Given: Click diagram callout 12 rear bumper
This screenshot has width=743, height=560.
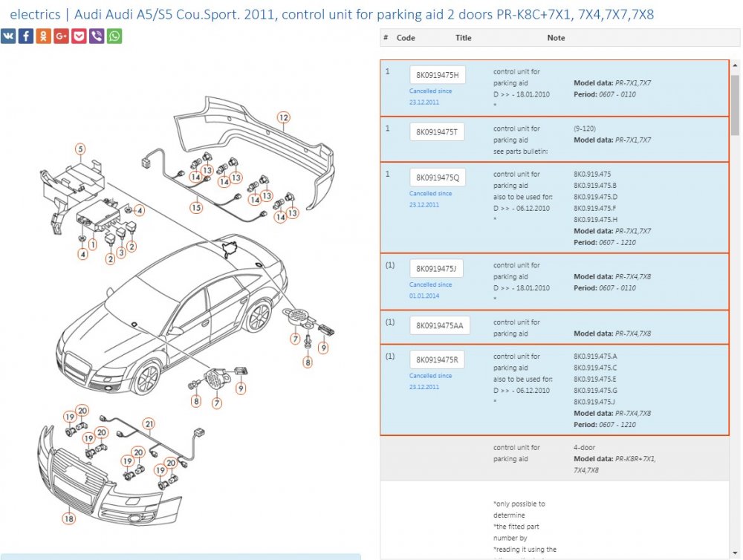Looking at the screenshot, I should pyautogui.click(x=283, y=117).
